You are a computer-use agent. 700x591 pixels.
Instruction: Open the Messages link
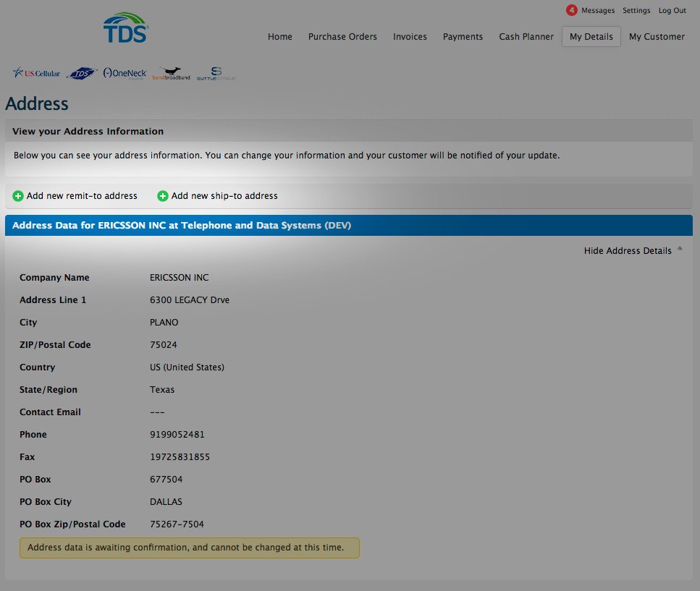[598, 10]
